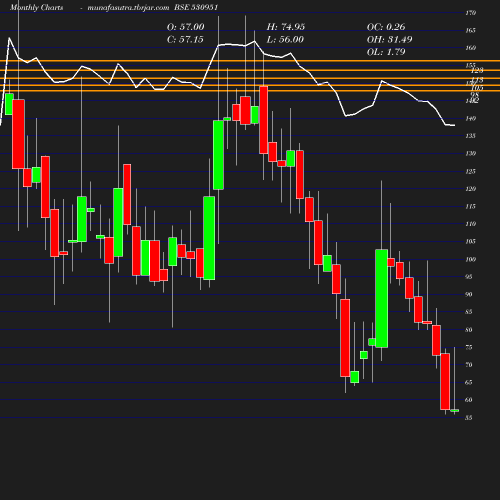500x500 pixels.
Task: Select the 90 price axis label
Action: click(x=468, y=295)
